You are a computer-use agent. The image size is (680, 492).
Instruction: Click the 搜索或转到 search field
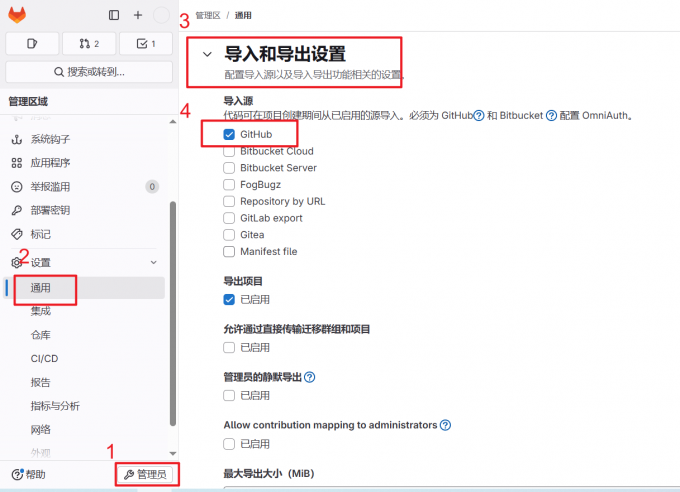coord(89,72)
